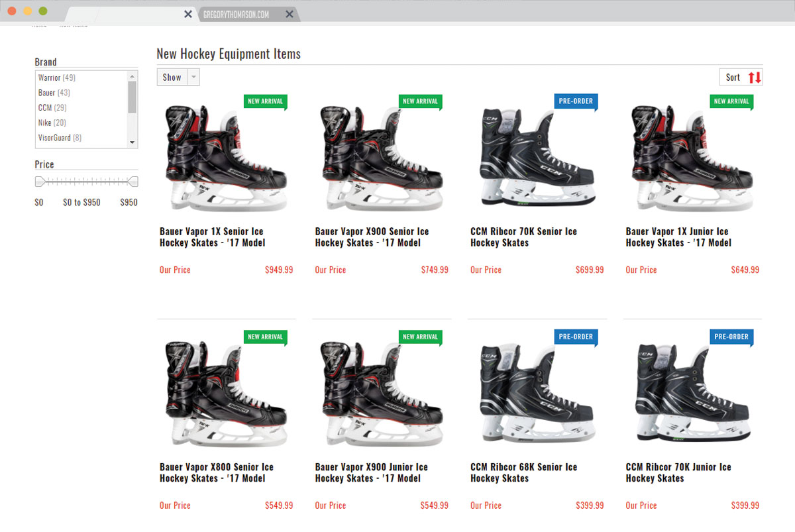Select VisorGuard (8) brand filter
The image size is (795, 532).
tap(60, 138)
